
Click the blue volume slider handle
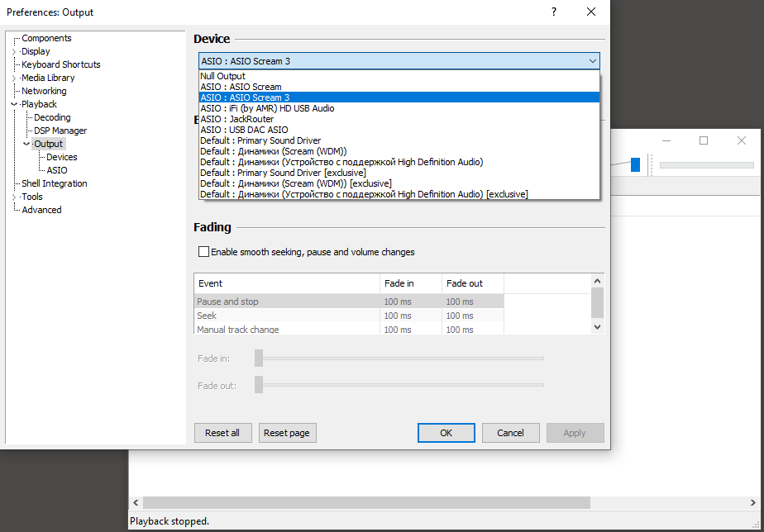coord(635,164)
